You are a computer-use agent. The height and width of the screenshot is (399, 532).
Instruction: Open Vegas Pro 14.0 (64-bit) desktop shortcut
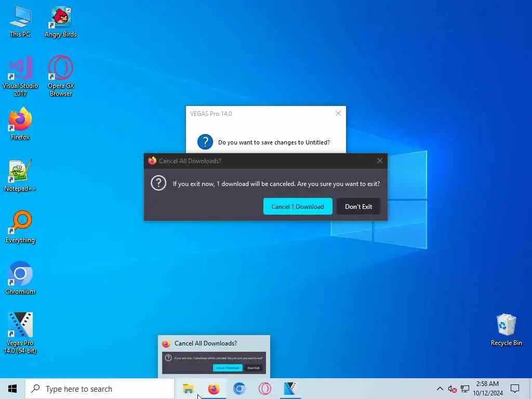[x=20, y=333]
